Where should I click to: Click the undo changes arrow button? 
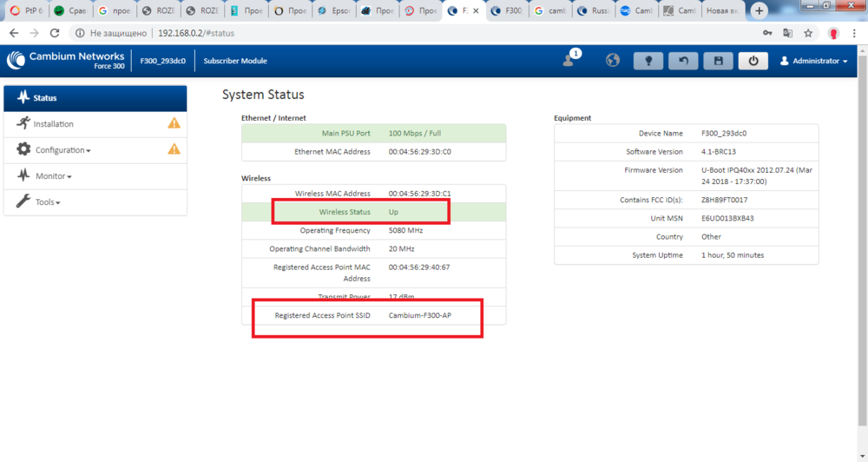(684, 61)
